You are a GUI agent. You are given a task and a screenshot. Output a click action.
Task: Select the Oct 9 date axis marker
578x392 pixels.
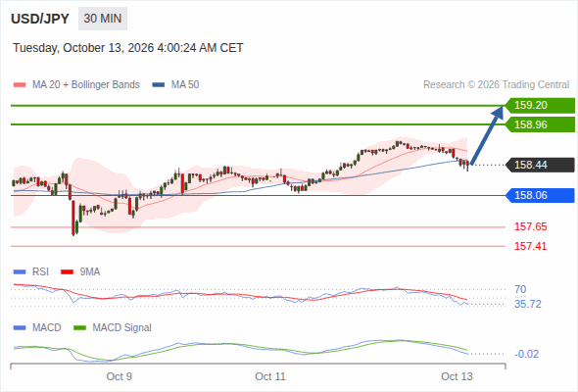point(120,376)
